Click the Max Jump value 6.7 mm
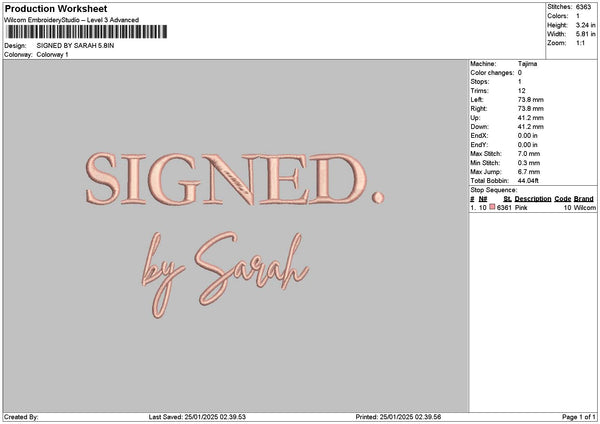Image resolution: width=600 pixels, height=424 pixels. point(529,172)
